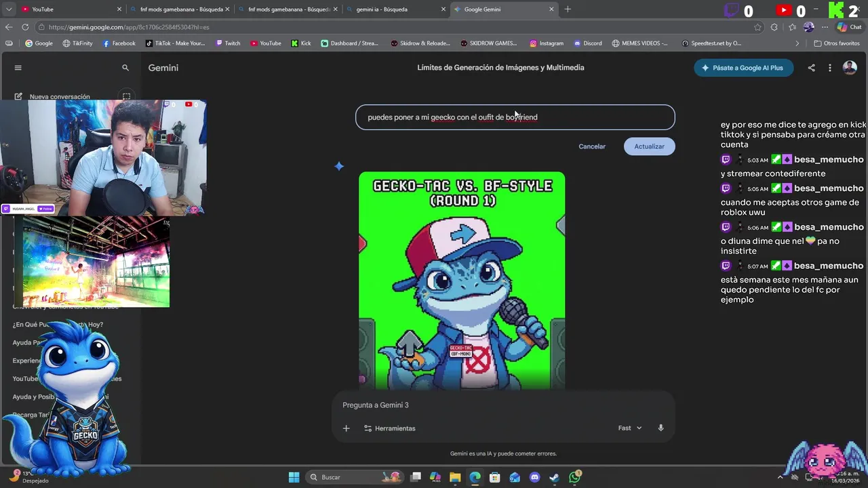Open the tab search dropdown arrow
868x488 pixels.
(9, 9)
